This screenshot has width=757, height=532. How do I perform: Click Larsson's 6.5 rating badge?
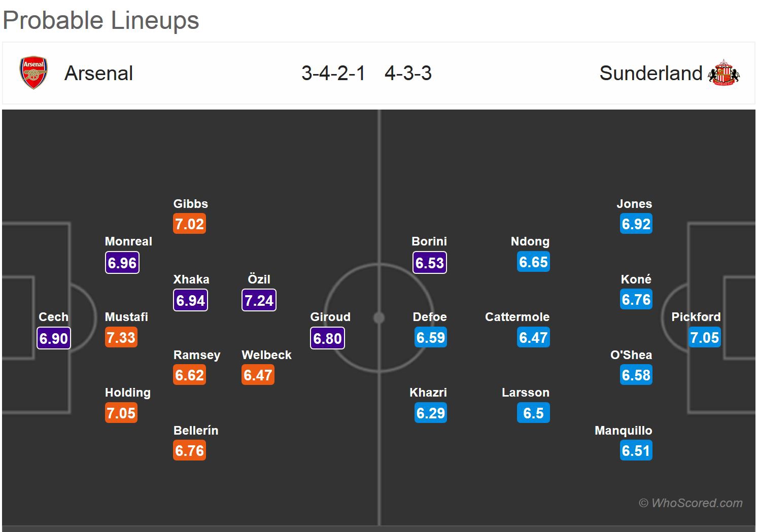point(533,413)
